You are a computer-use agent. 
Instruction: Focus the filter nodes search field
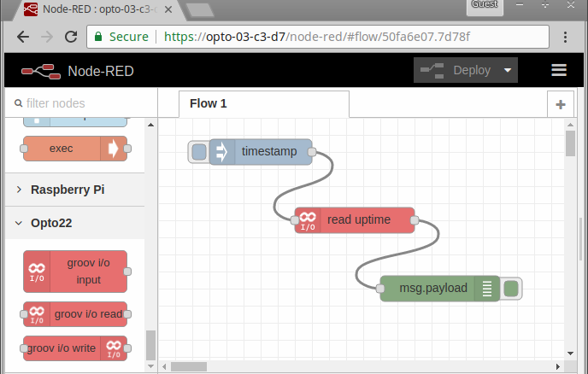(x=81, y=103)
